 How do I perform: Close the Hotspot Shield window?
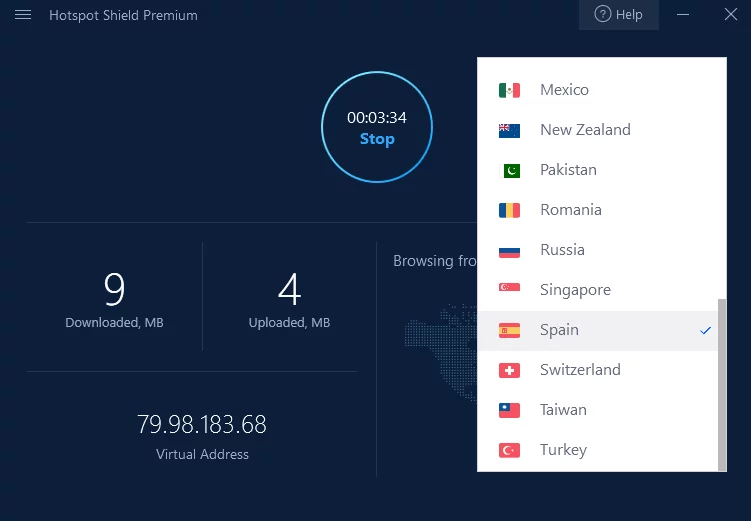click(731, 14)
